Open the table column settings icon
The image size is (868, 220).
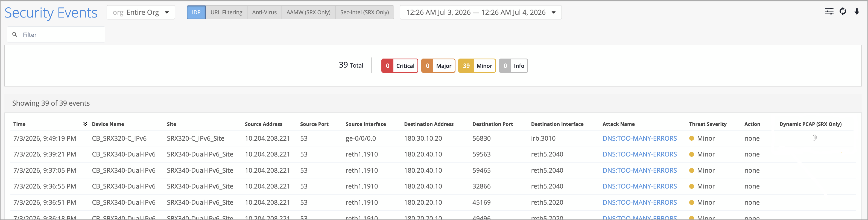coord(829,12)
